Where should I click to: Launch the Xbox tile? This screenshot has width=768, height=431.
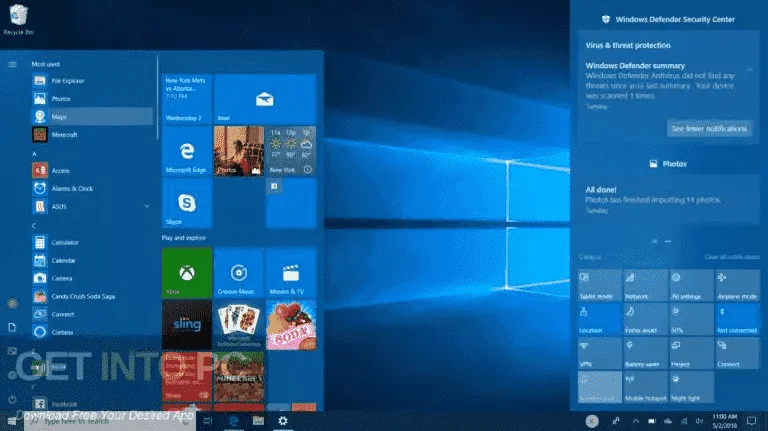tap(187, 273)
